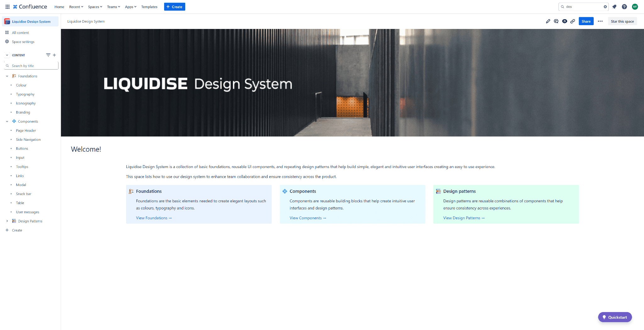The width and height of the screenshot is (644, 330).
Task: Edit this page with the pencil icon
Action: pyautogui.click(x=548, y=21)
